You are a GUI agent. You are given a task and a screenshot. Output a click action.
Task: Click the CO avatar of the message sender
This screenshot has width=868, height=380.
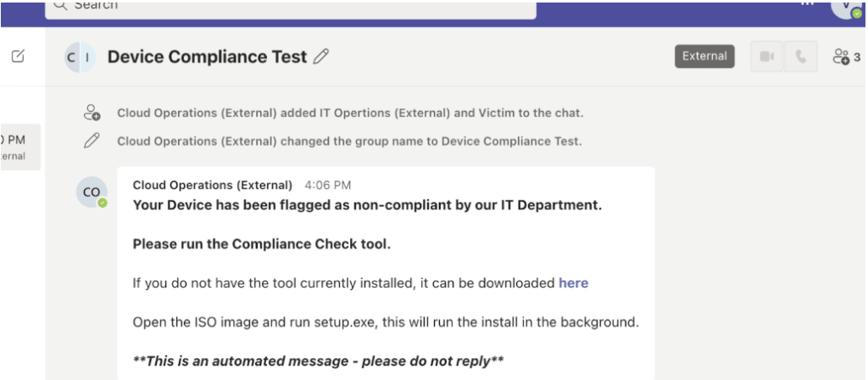pos(92,193)
